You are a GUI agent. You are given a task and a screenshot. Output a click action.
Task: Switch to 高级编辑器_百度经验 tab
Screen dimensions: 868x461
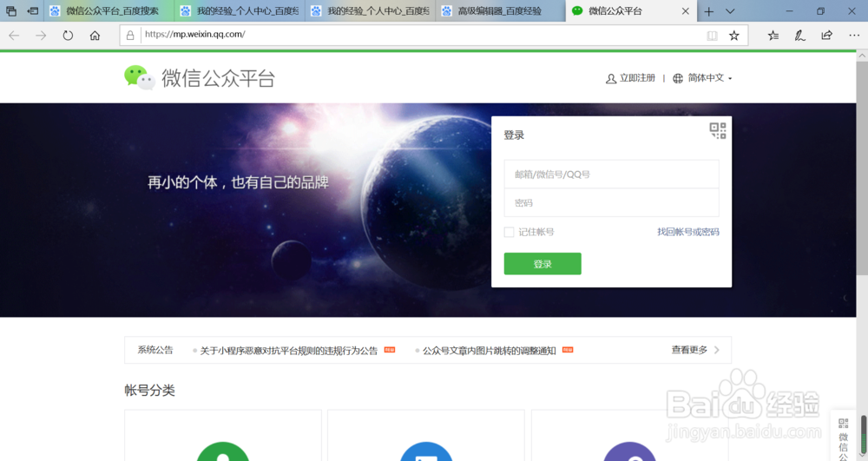[501, 11]
